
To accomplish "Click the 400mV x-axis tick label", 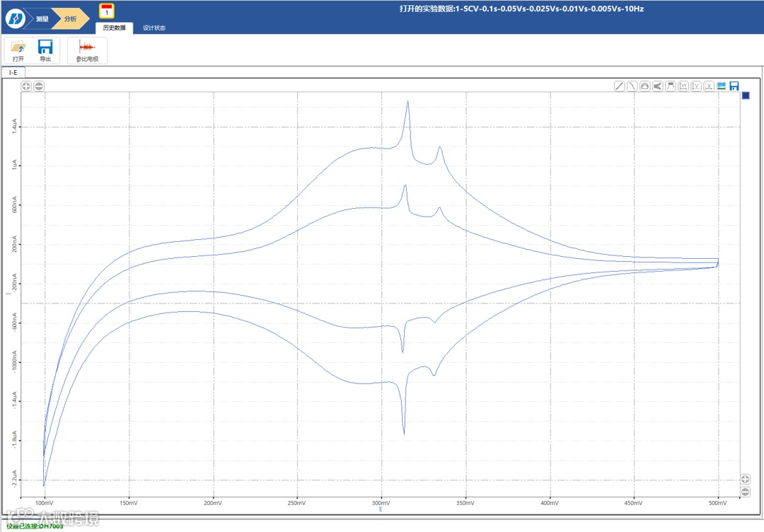I will 549,503.
